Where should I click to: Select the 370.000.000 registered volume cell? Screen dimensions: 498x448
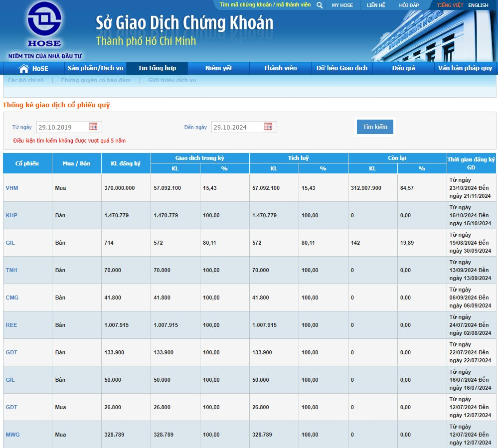[126, 188]
